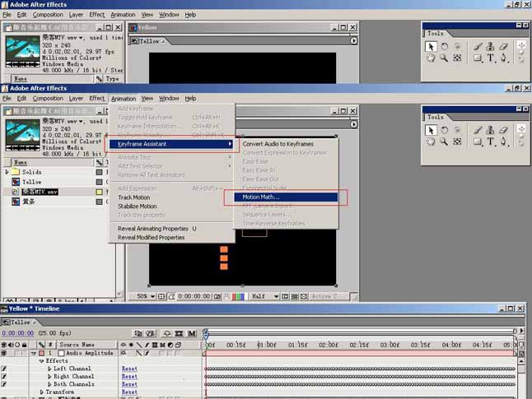Toggle the Both Channels effect switch

pyautogui.click(x=4, y=384)
